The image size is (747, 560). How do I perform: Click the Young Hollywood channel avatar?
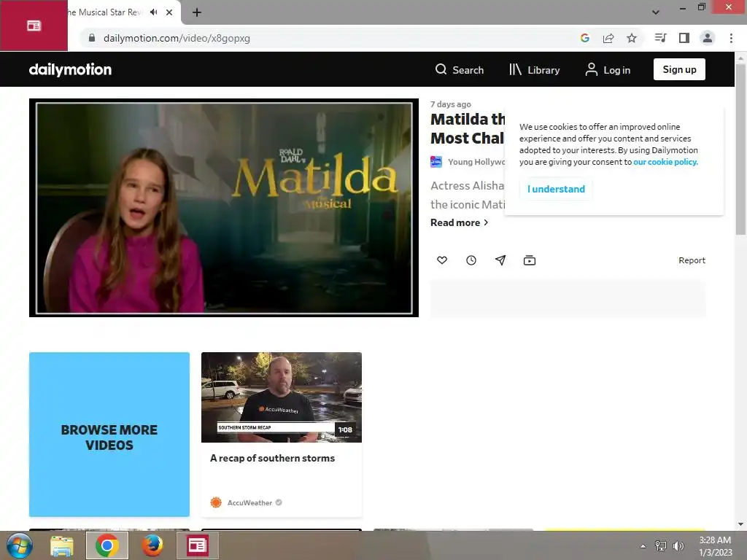pyautogui.click(x=436, y=162)
